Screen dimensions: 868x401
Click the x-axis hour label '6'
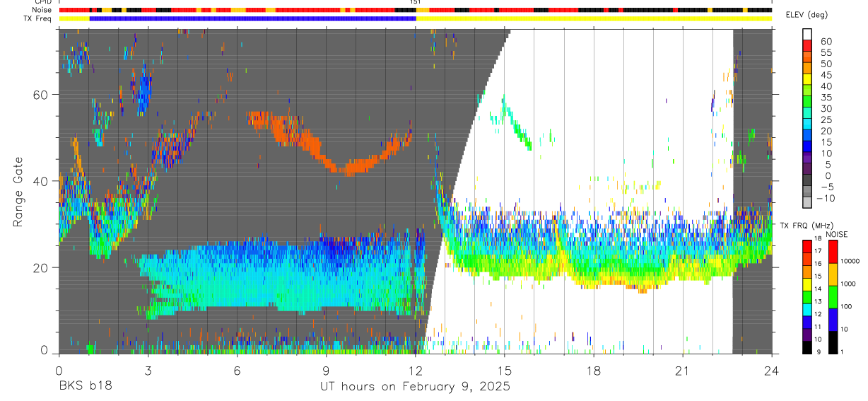tap(237, 370)
